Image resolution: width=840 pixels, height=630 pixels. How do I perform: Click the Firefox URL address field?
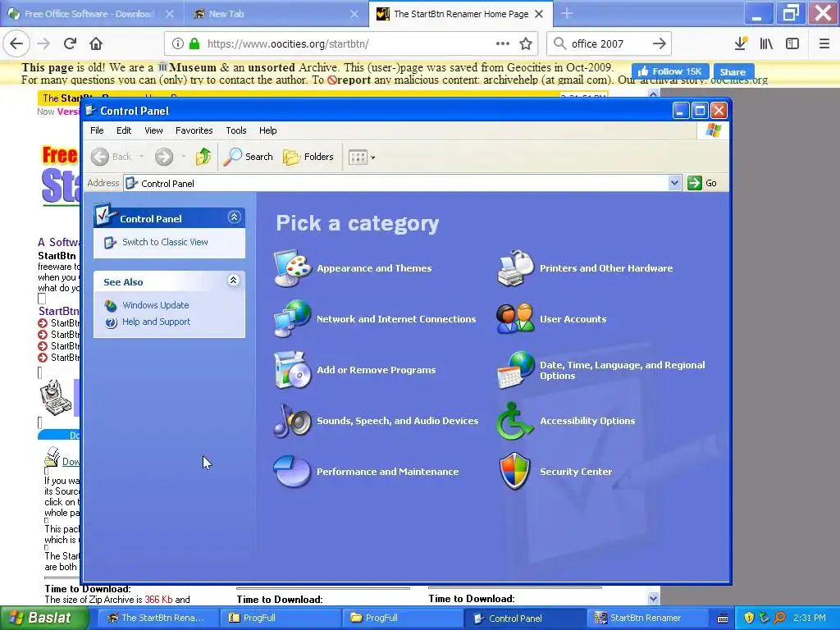[x=350, y=44]
